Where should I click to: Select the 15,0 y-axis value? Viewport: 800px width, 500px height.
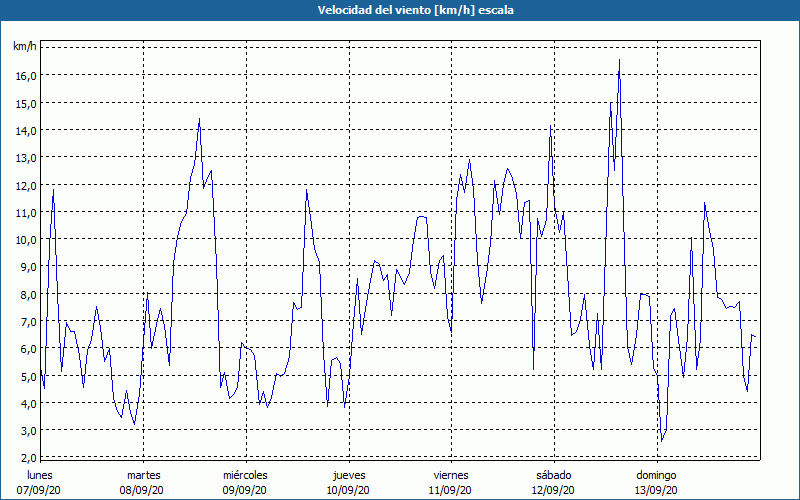[x=26, y=103]
